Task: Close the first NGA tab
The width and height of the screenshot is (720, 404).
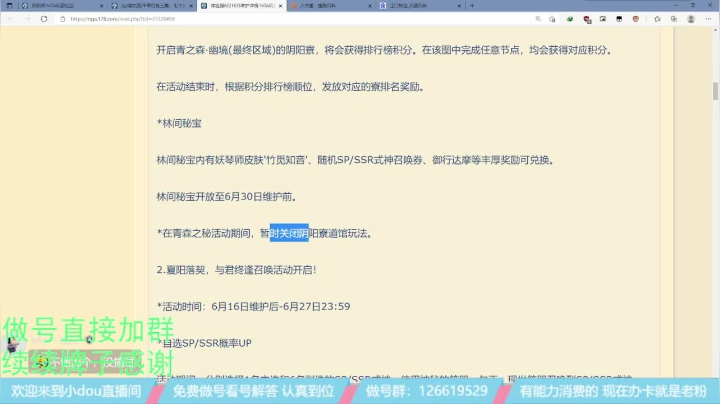Action: pyautogui.click(x=101, y=6)
